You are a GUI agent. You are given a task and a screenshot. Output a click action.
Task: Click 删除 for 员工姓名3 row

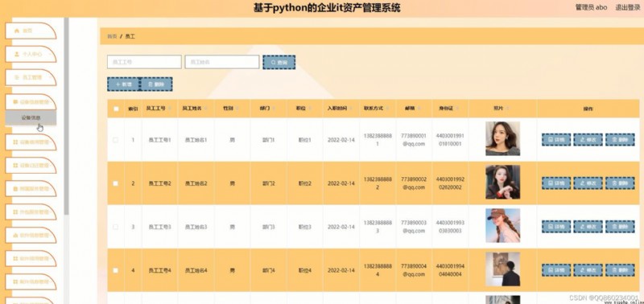620,227
